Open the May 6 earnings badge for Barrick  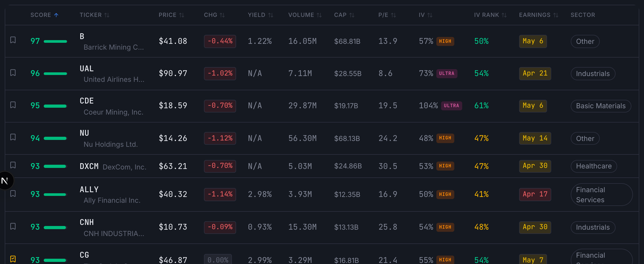tap(533, 41)
